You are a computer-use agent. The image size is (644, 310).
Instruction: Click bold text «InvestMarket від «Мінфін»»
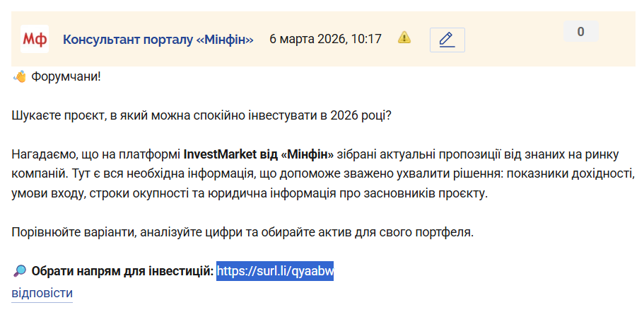[259, 154]
